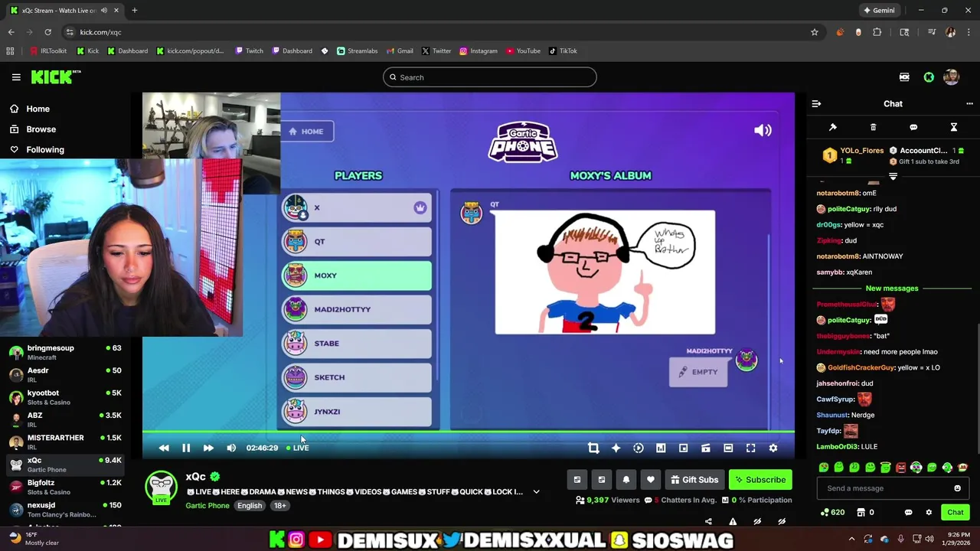Open Streamlabs bookmark
Viewport: 980px width, 551px height.
click(x=357, y=51)
